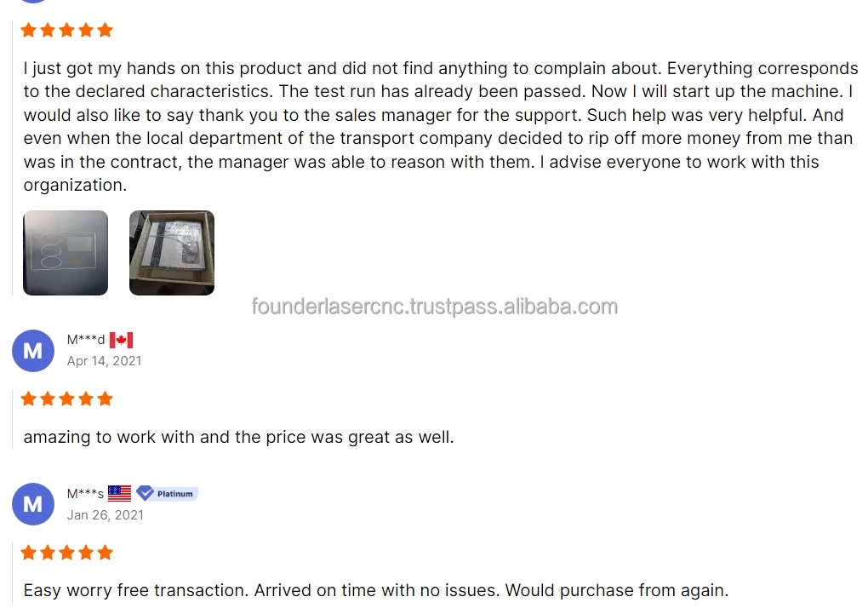Click the Jan 26, 2021 review date
This screenshot has height=614, width=868.
(106, 514)
